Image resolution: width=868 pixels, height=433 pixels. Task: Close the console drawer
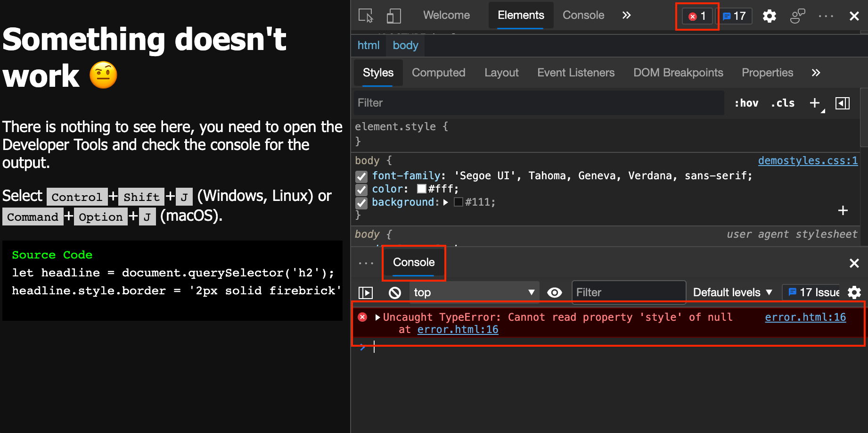tap(854, 263)
